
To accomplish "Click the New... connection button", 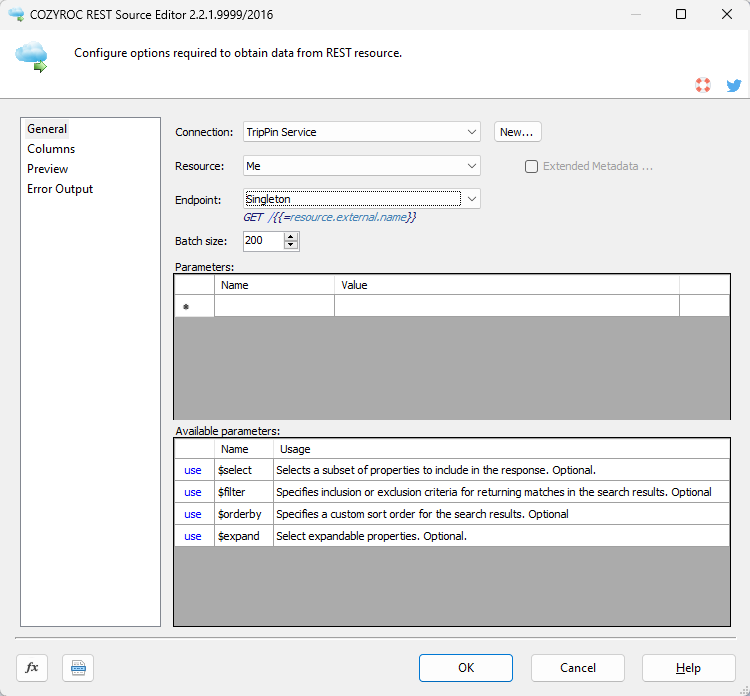I will (518, 132).
